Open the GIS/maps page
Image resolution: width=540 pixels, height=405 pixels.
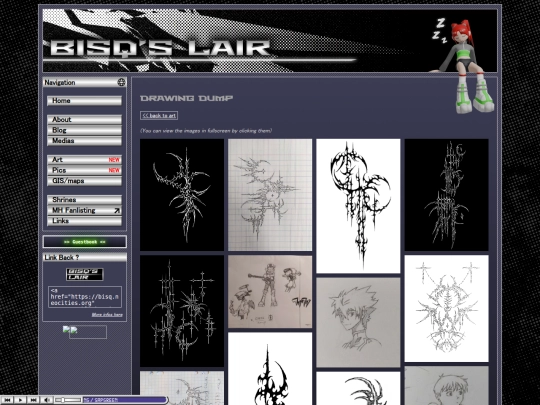tap(84, 181)
